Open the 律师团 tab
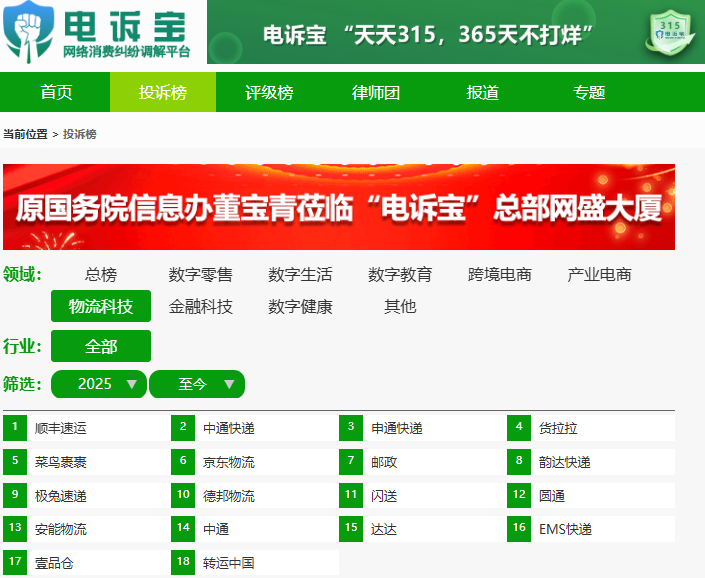 tap(375, 92)
